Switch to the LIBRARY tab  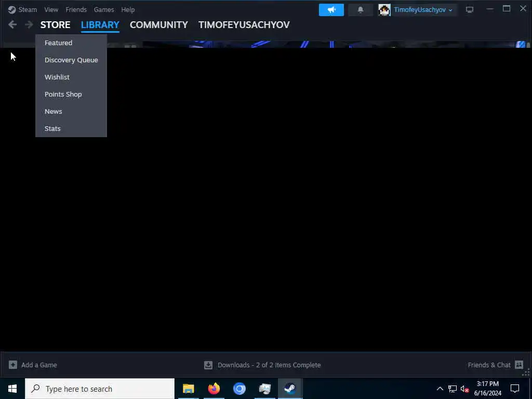point(100,25)
